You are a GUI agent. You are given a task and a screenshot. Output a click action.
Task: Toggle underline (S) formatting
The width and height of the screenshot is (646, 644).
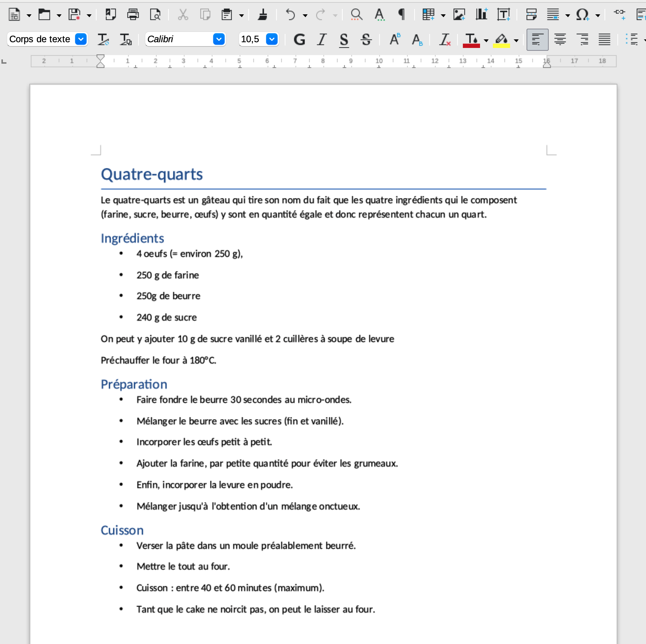344,39
